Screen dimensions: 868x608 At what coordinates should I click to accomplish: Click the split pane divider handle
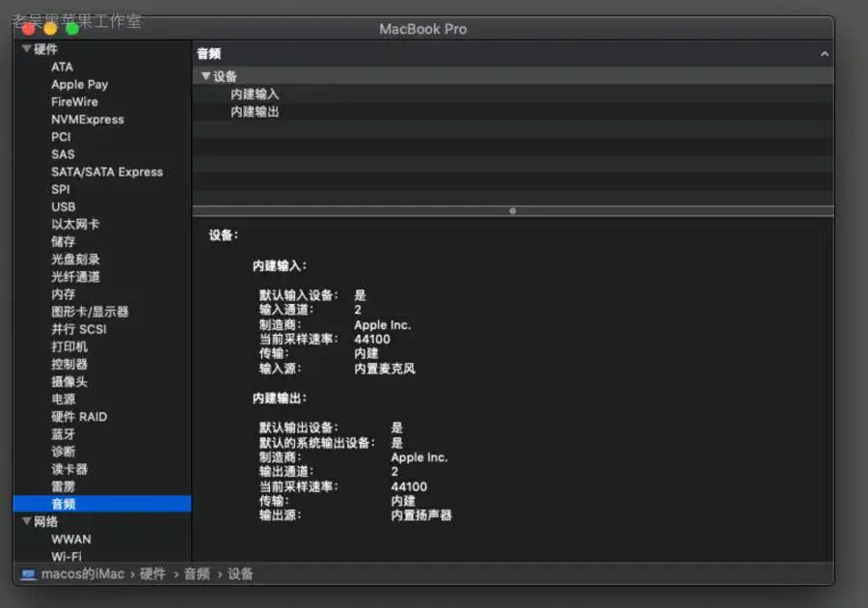(513, 211)
